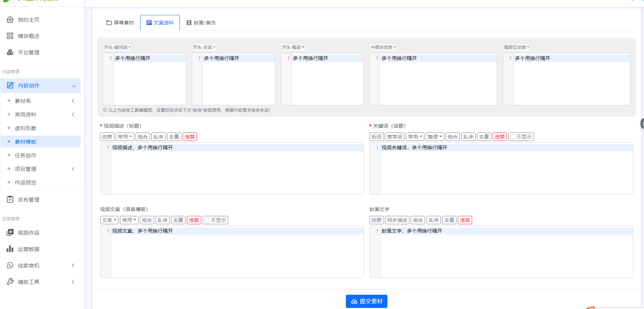
Task: Select 任务创作 in the sidebar tree
Action: (x=25, y=155)
